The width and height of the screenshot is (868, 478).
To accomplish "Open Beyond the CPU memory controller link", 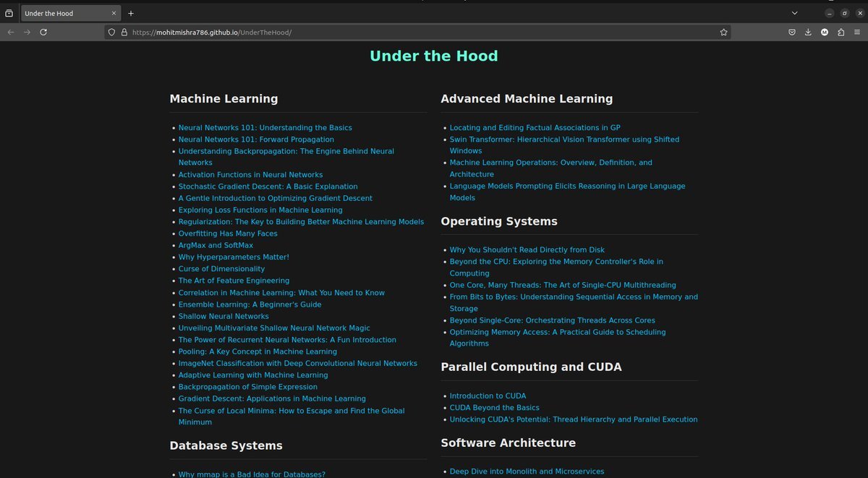I will [556, 268].
